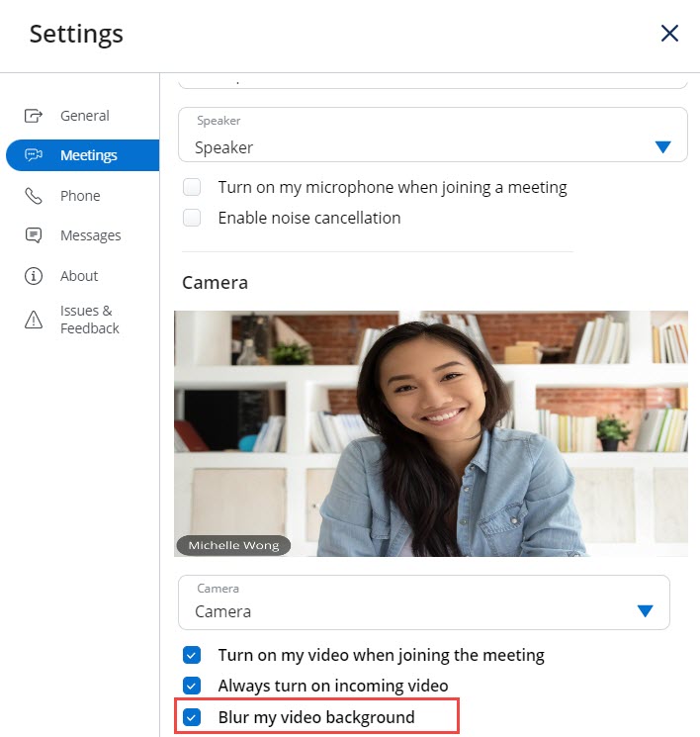This screenshot has width=700, height=737.
Task: Close the Settings dialog with X
Action: pos(669,34)
